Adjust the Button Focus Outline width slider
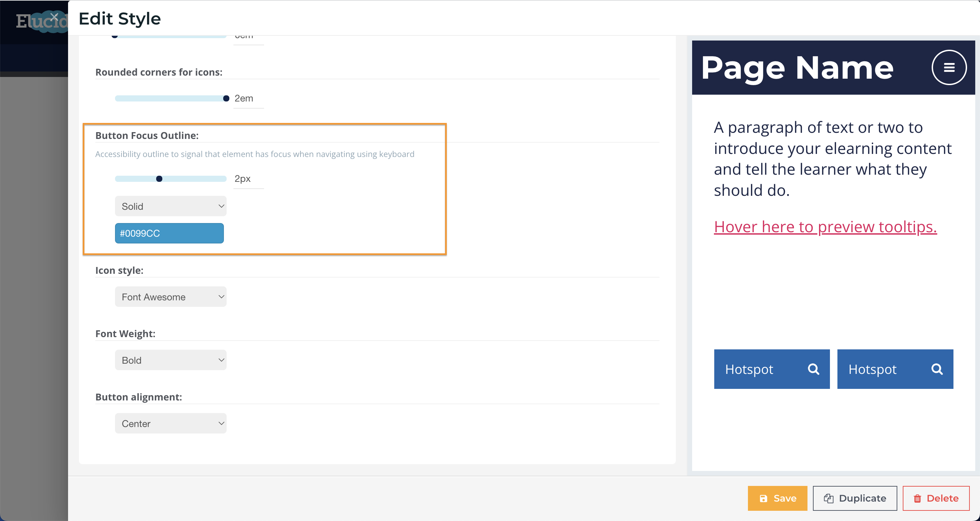980x521 pixels. click(171, 179)
